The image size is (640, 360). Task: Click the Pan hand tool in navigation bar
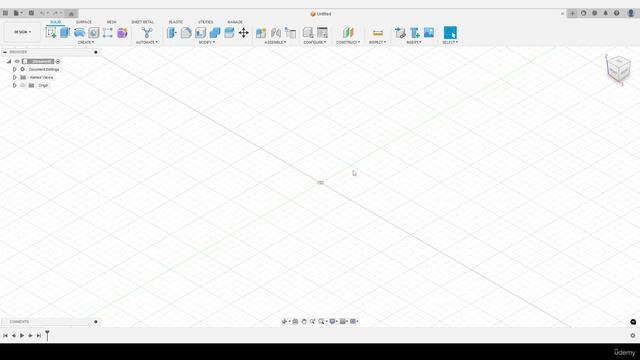pyautogui.click(x=304, y=322)
